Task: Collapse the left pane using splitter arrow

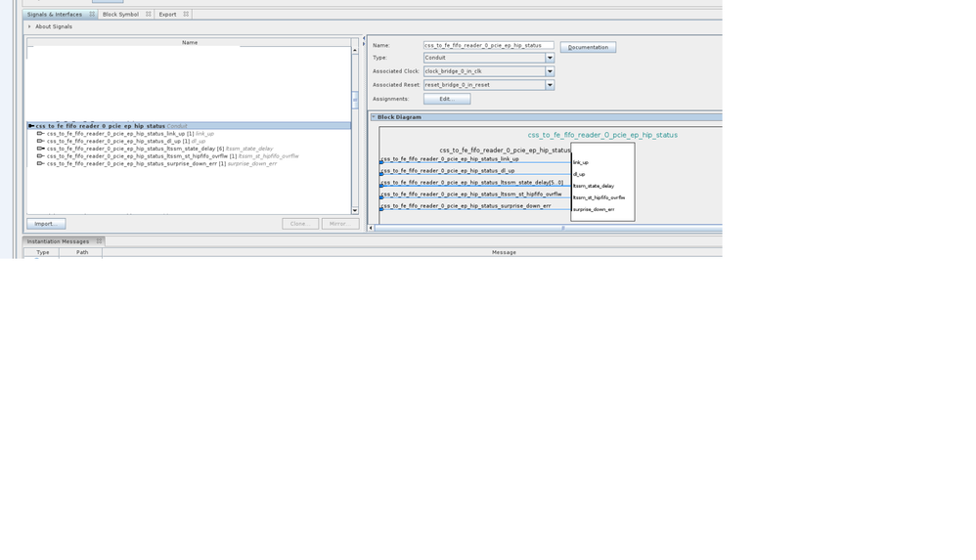Action: [x=364, y=38]
